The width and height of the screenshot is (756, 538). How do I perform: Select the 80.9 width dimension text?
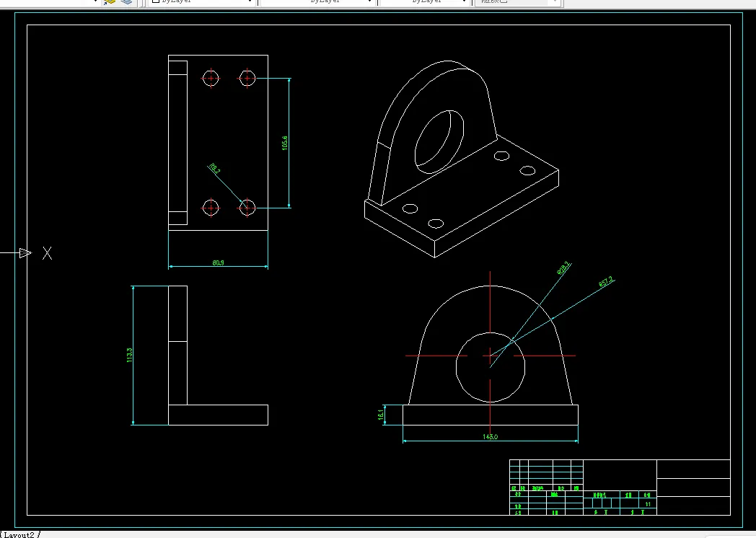coord(218,263)
